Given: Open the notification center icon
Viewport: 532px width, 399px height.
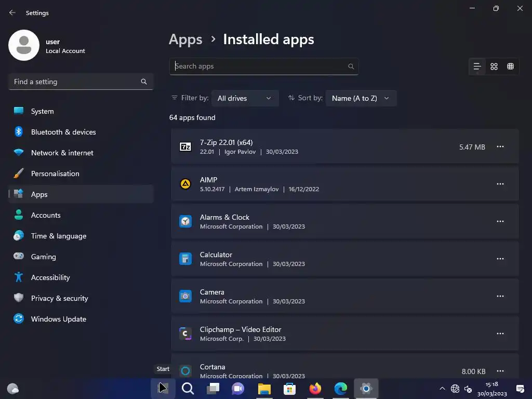Looking at the screenshot, I should pos(520,389).
